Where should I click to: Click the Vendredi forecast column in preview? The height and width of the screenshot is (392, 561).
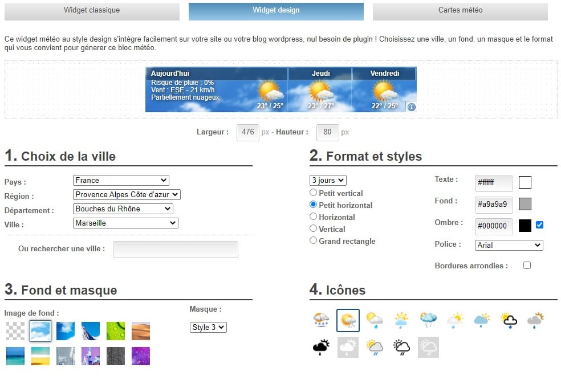pyautogui.click(x=384, y=89)
